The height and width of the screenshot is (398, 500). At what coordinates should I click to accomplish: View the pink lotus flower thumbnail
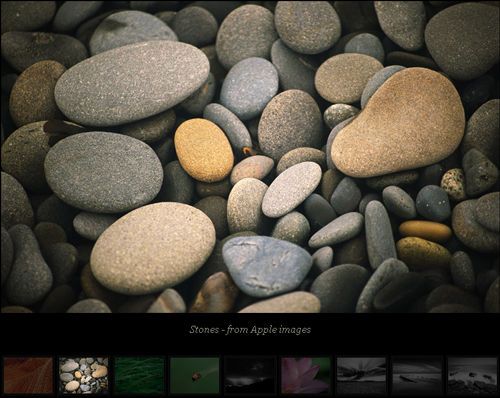(306, 375)
